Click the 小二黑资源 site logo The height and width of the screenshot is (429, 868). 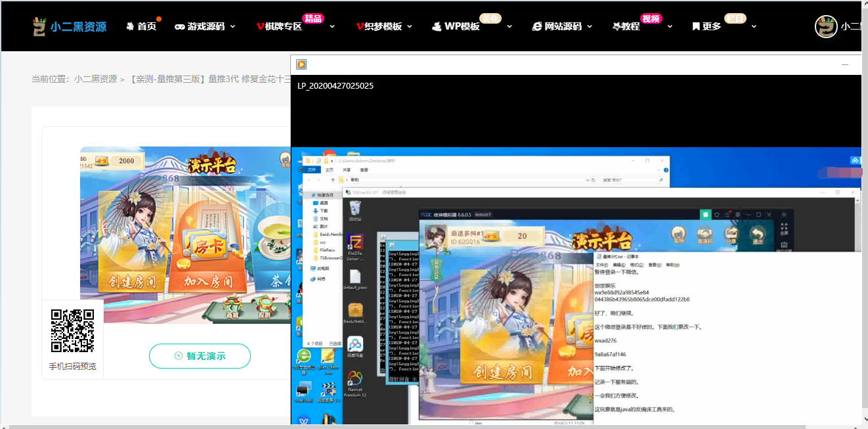click(69, 26)
